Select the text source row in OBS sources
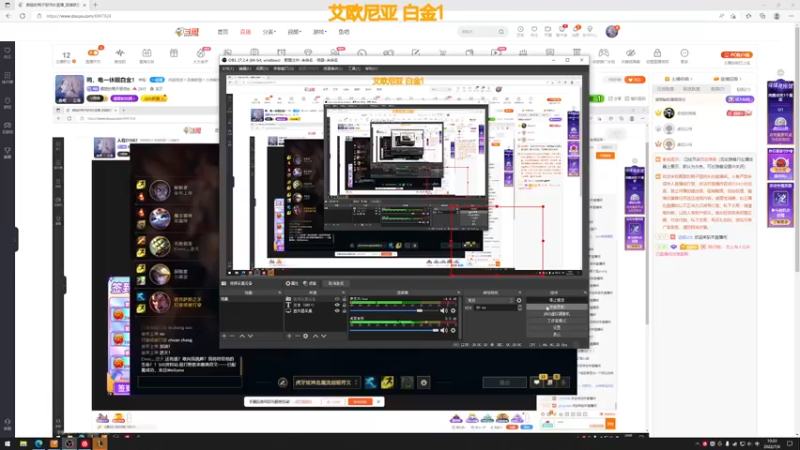The height and width of the screenshot is (450, 800). click(315, 305)
